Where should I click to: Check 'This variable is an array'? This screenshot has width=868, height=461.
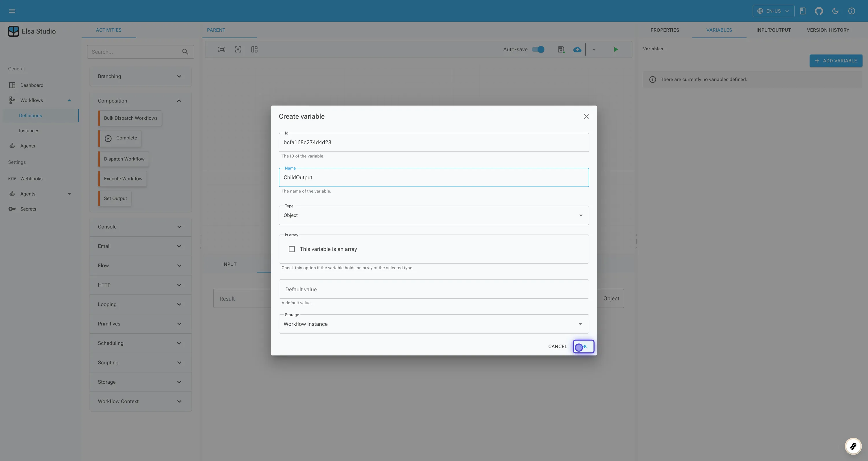(292, 249)
